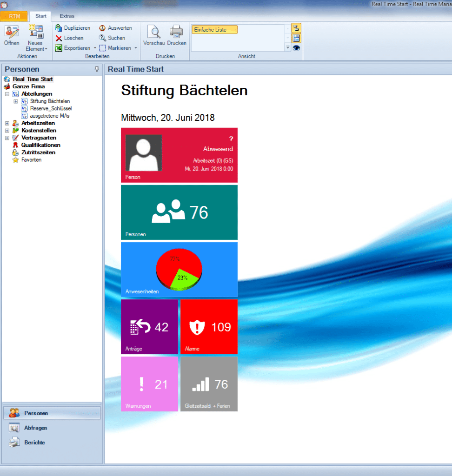The height and width of the screenshot is (476, 452).
Task: Select Ganze Firma in the tree
Action: [28, 86]
